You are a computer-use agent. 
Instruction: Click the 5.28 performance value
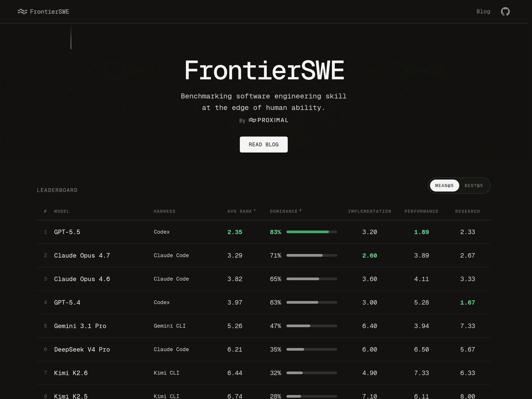[x=421, y=302]
